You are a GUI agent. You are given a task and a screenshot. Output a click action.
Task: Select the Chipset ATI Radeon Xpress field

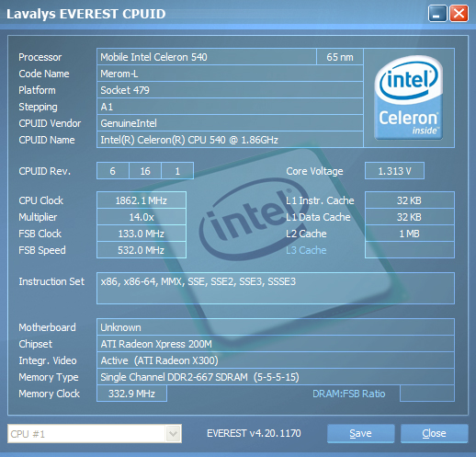tap(276, 344)
